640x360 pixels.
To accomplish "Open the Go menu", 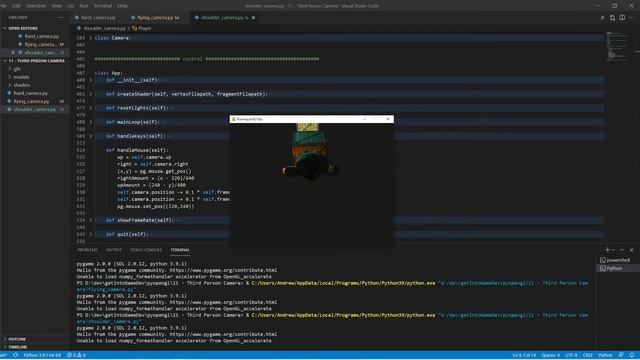I will [x=71, y=6].
